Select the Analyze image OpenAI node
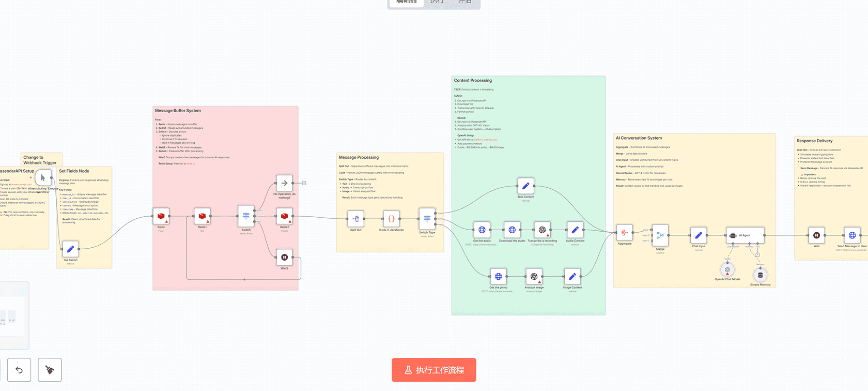Viewport: 868px width, 391px height. (534, 277)
